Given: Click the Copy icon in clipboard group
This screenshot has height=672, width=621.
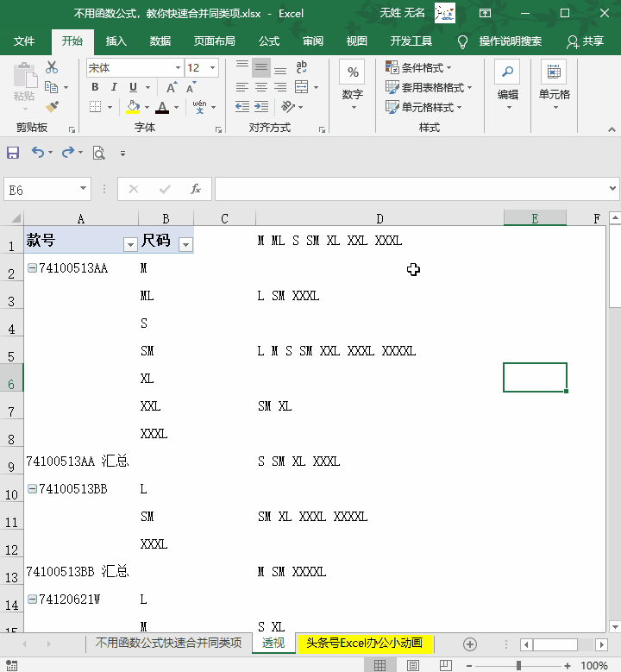Looking at the screenshot, I should tap(52, 87).
